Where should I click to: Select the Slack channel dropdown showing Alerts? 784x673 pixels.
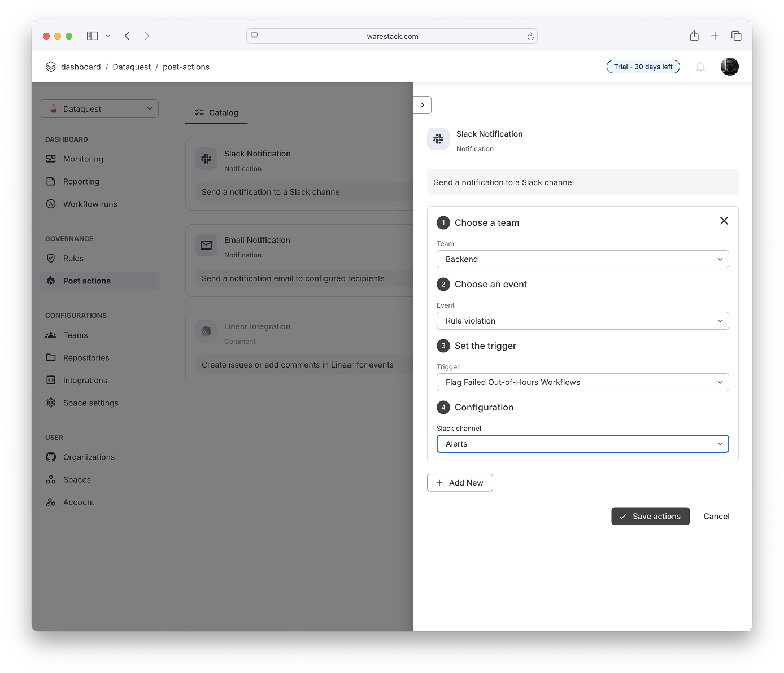[x=582, y=444]
